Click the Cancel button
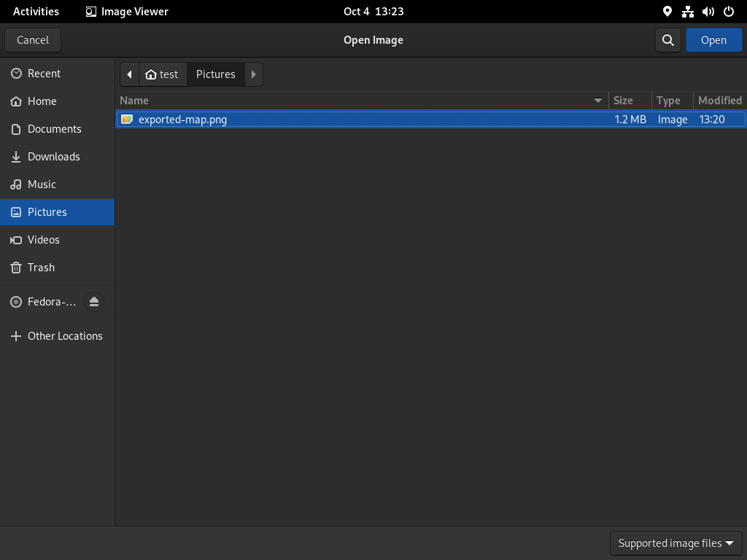Viewport: 747px width, 560px height. tap(33, 40)
